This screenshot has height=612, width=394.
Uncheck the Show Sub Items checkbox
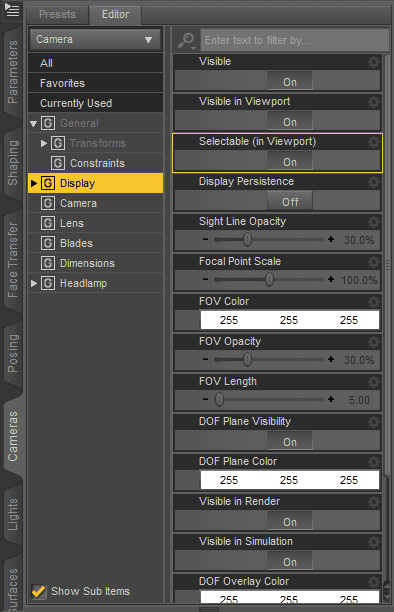point(39,591)
